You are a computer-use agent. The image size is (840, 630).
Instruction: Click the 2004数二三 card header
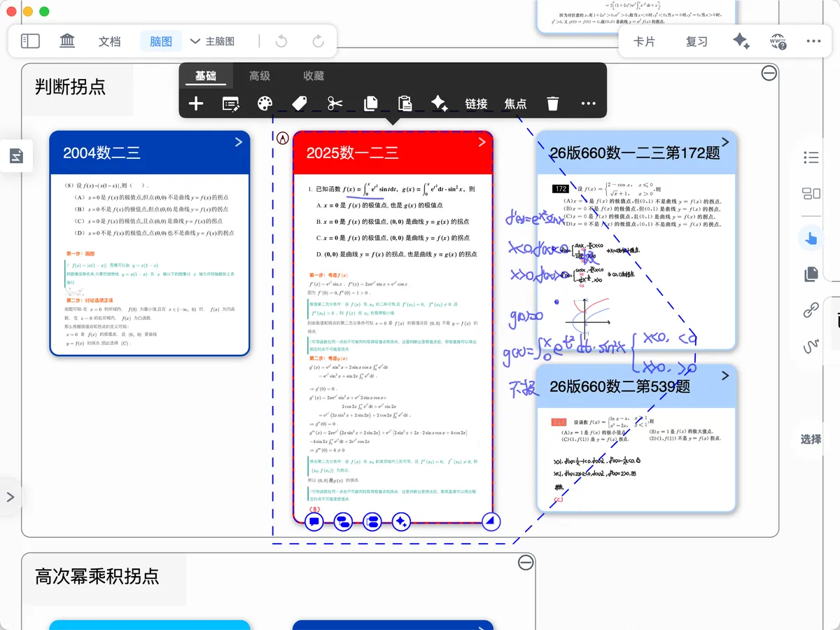pos(150,153)
